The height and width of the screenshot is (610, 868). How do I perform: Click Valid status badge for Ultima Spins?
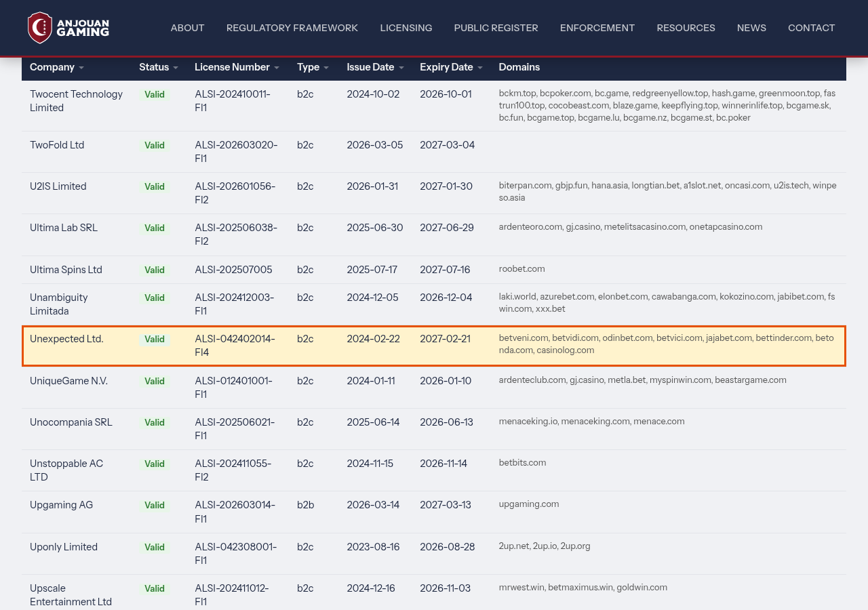pos(155,270)
